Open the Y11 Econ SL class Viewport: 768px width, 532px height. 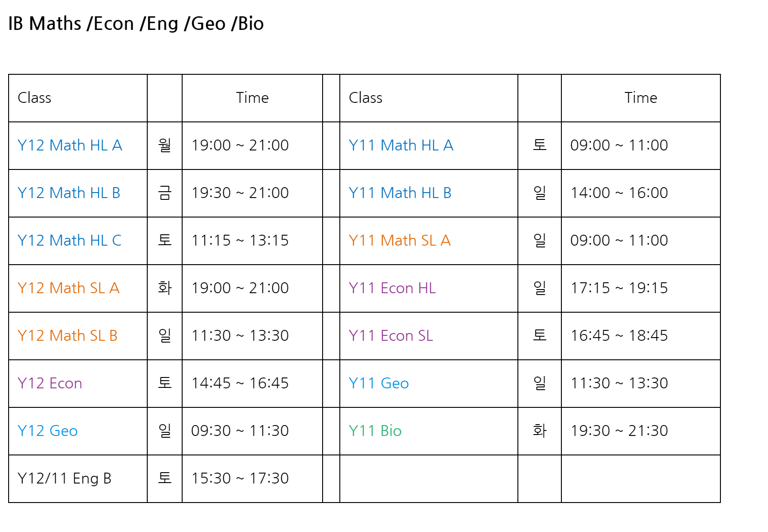point(391,336)
